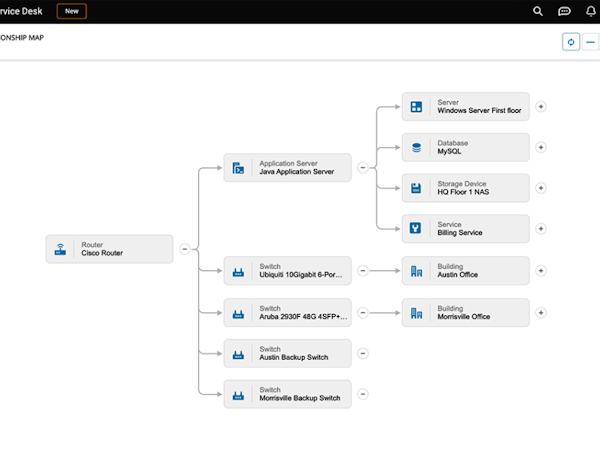The height and width of the screenshot is (450, 600).
Task: Open the chat messages icon
Action: 564,11
